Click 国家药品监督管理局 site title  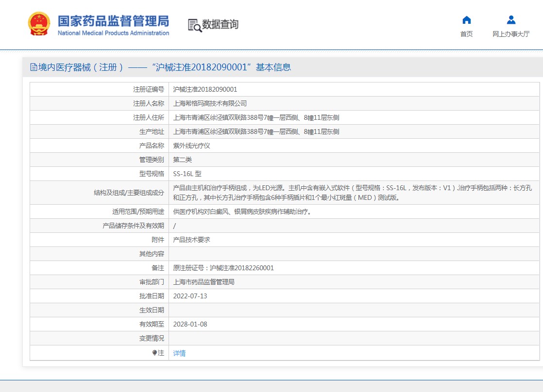[113, 21]
